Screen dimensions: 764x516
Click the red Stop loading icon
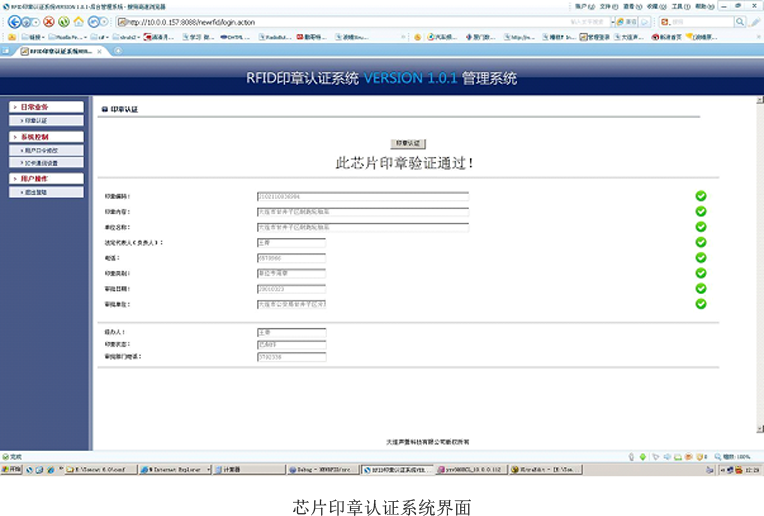point(49,21)
